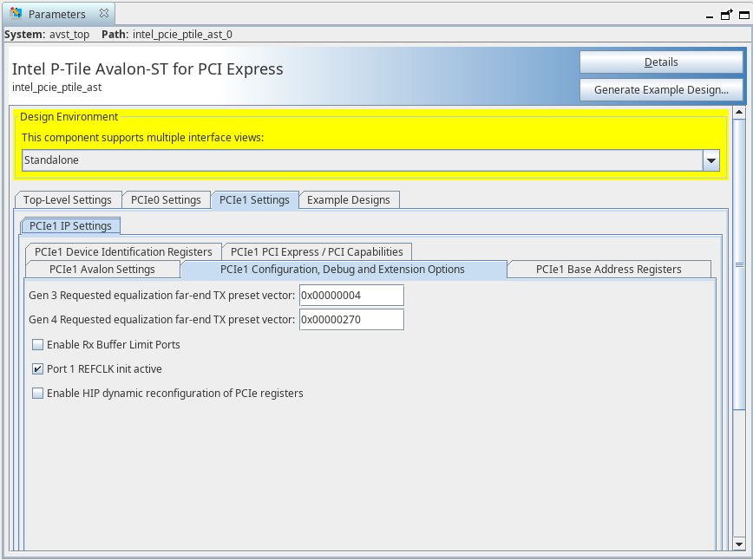Switch to PCIe1 Avalon Settings tab
This screenshot has height=560, width=753.
coord(102,270)
